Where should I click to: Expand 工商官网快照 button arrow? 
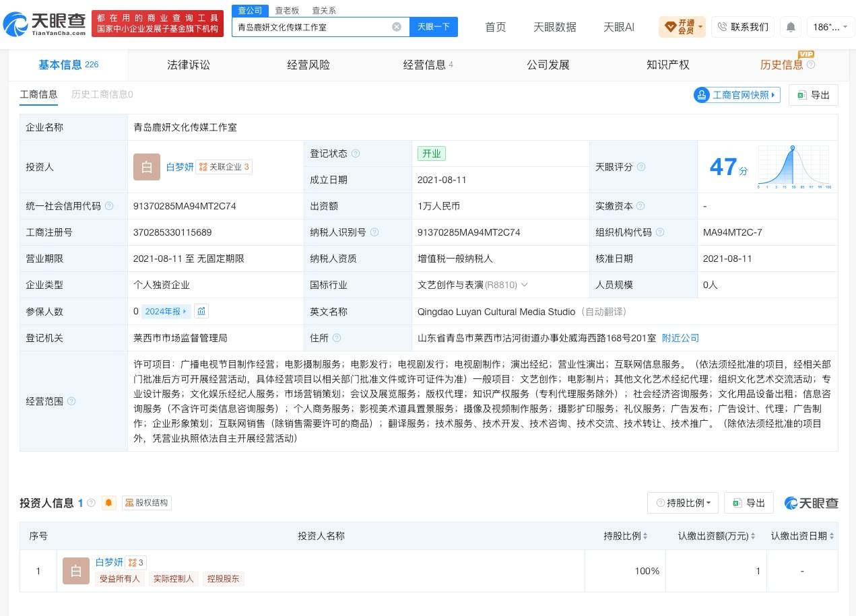point(774,95)
